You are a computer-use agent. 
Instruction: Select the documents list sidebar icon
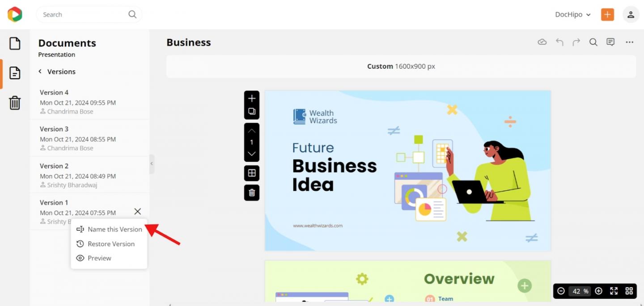(x=15, y=73)
